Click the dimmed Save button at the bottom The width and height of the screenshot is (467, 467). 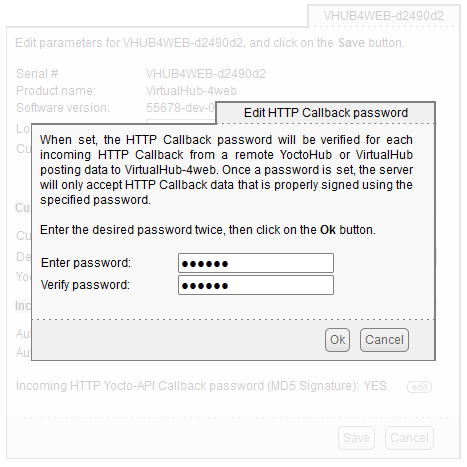coord(356,438)
